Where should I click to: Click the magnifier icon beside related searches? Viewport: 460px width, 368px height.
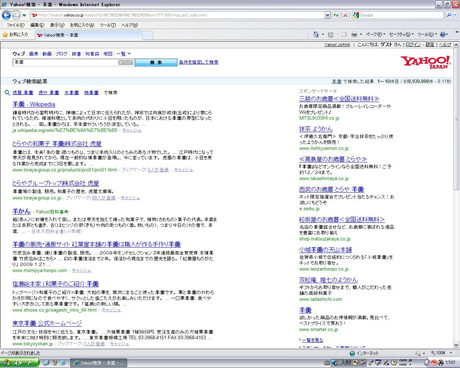[x=7, y=93]
